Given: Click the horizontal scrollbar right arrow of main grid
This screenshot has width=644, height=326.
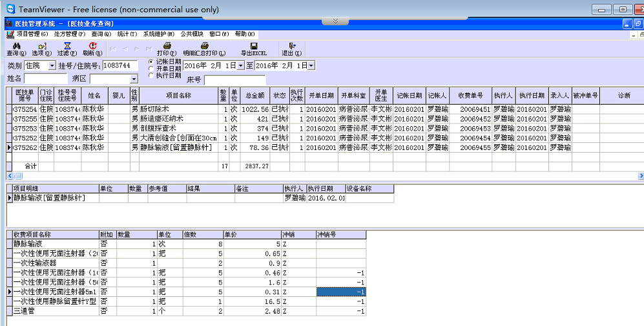Looking at the screenshot, I should click(x=641, y=176).
